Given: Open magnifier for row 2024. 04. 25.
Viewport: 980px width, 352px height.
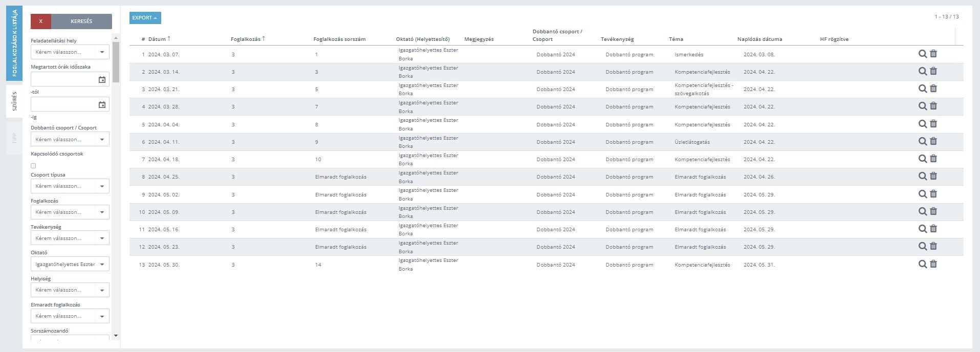Looking at the screenshot, I should click(x=923, y=176).
